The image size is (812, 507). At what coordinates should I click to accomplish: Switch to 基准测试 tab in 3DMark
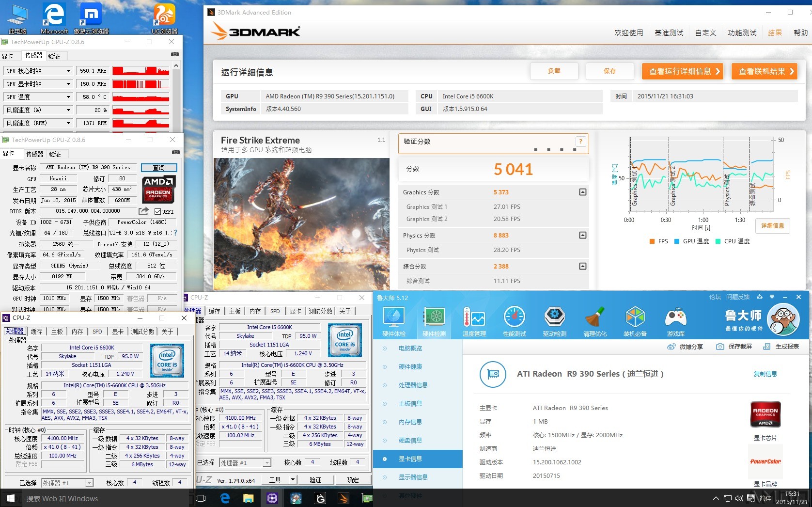(x=669, y=33)
